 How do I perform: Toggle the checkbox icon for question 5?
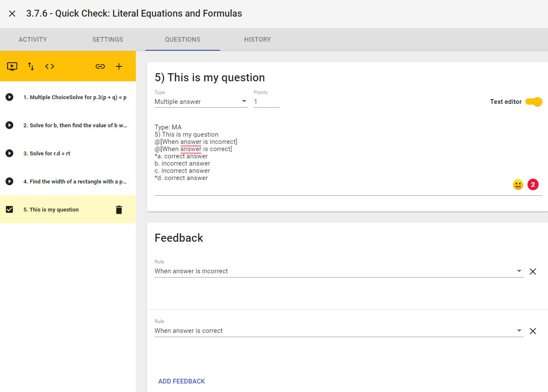[9, 209]
